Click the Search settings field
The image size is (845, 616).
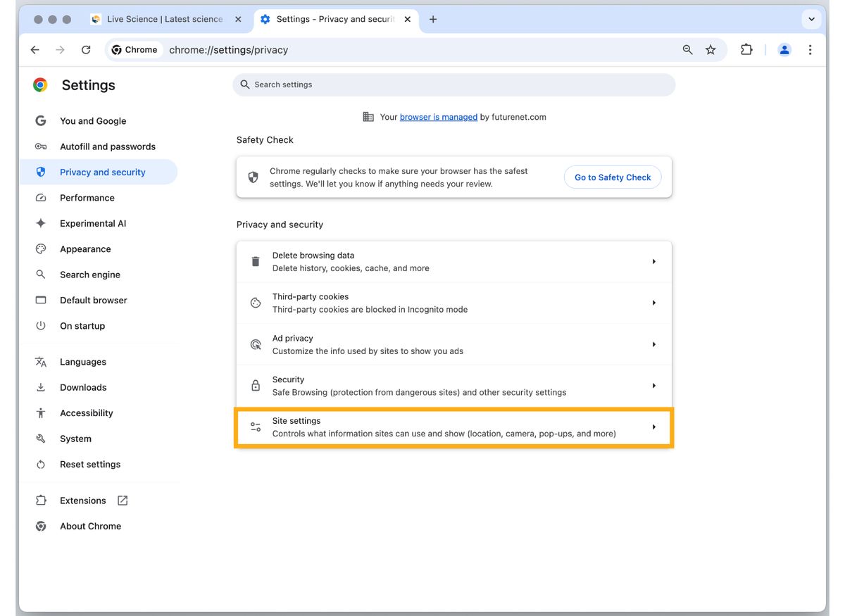(x=454, y=84)
